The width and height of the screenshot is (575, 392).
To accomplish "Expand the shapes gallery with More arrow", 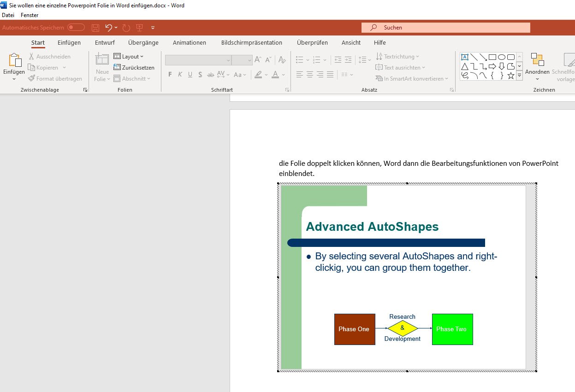I will point(519,75).
